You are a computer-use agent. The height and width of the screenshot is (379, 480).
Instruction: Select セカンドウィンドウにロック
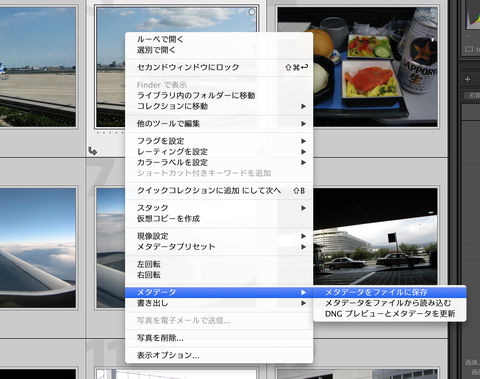219,67
